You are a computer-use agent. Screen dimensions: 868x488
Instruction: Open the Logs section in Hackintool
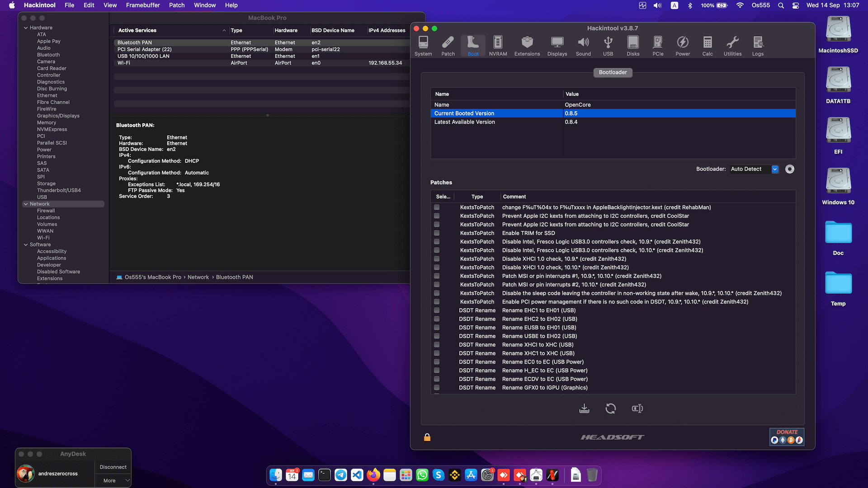click(x=758, y=46)
